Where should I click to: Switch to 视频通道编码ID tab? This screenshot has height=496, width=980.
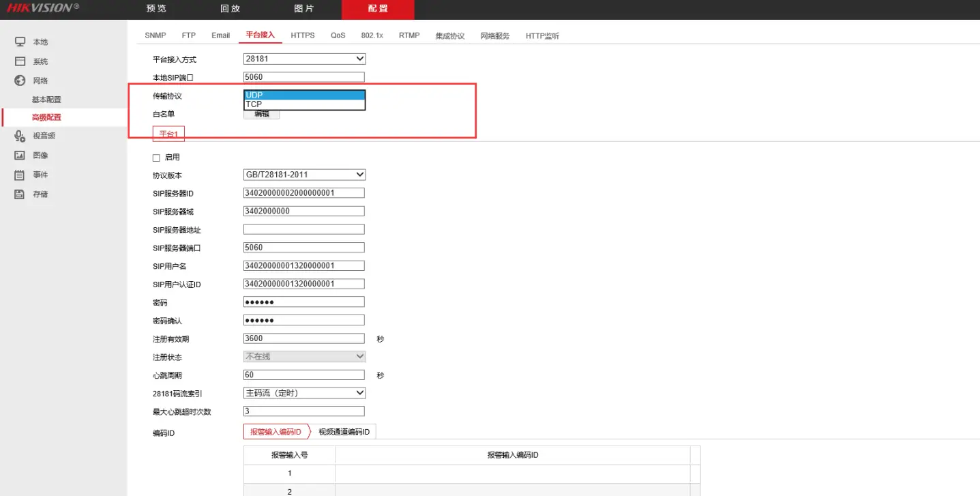pyautogui.click(x=344, y=432)
